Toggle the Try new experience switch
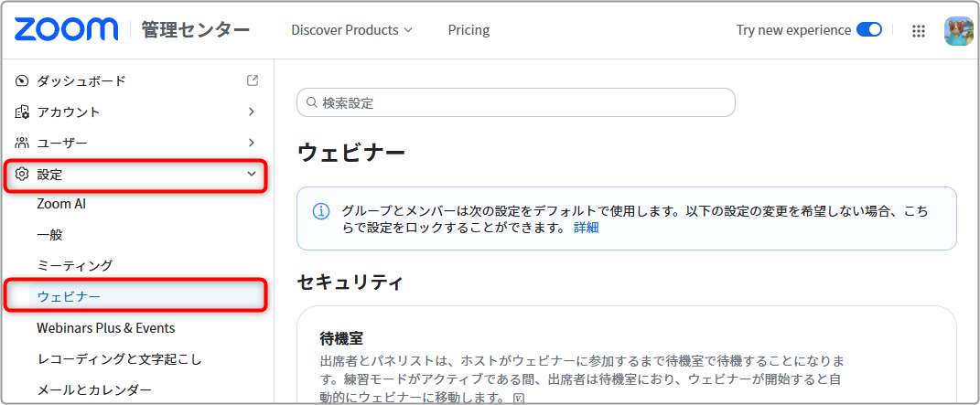This screenshot has height=405, width=980. point(868,30)
